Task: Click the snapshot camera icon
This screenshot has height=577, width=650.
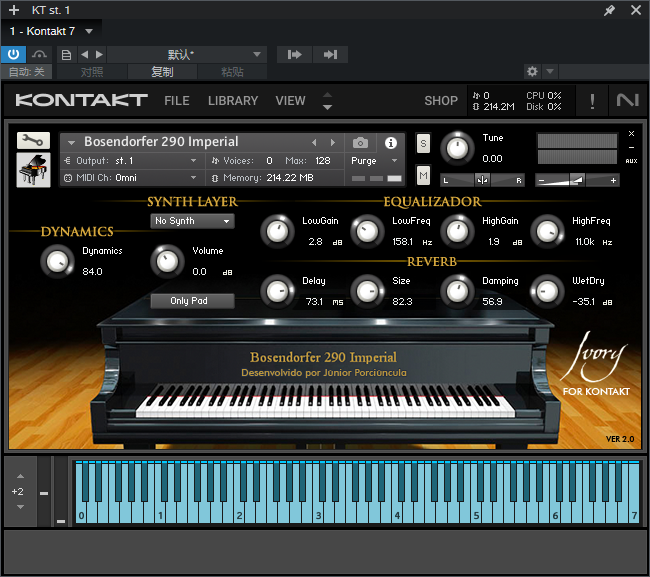Action: 360,143
